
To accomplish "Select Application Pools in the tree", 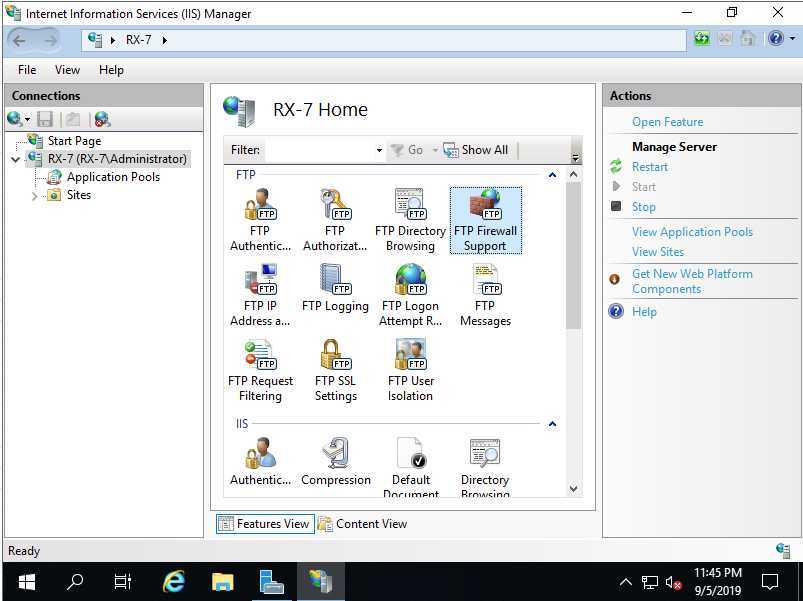I will pyautogui.click(x=113, y=177).
